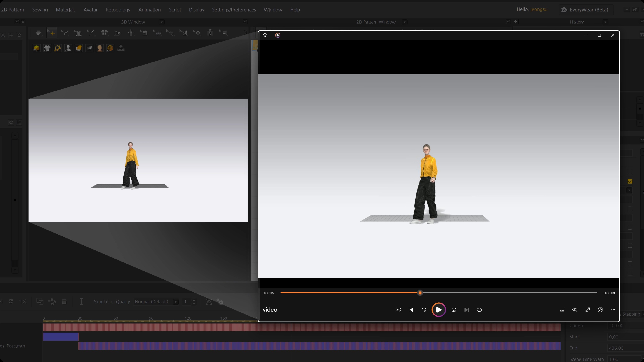Expand the History panel dropdown arrow
The height and width of the screenshot is (362, 644).
click(605, 22)
